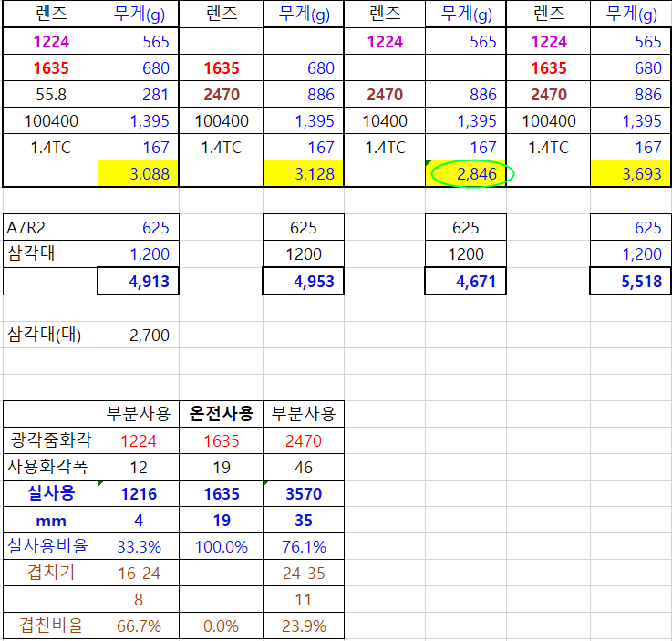Click the 23.9% 겹친비율 cell
The width and height of the screenshot is (672, 641).
[x=304, y=626]
